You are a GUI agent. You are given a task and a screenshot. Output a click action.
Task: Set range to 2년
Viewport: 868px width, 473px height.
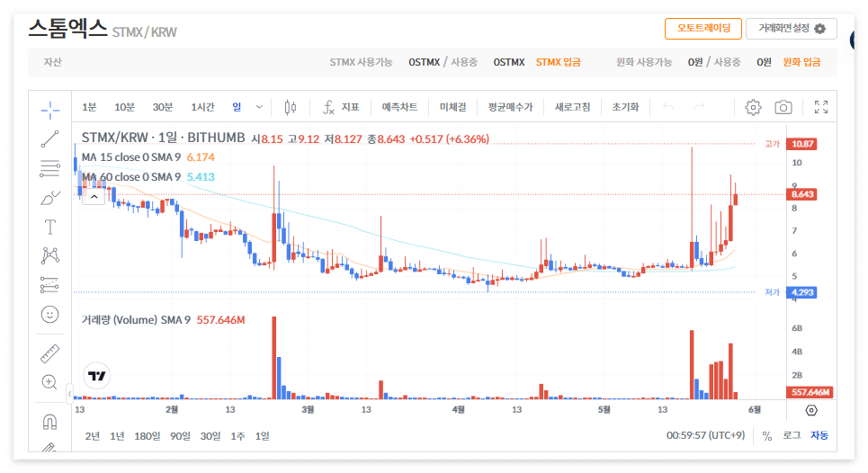pos(93,436)
